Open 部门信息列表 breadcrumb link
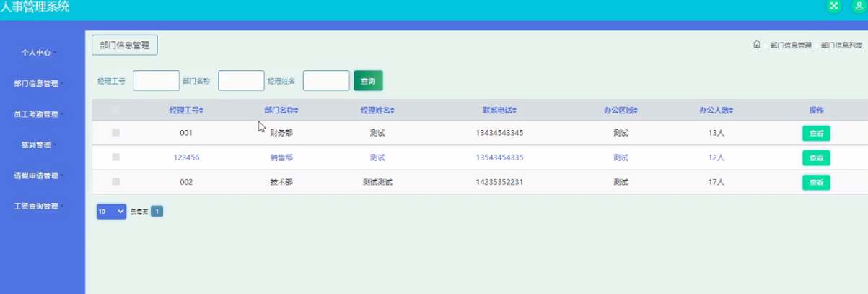 click(x=842, y=45)
